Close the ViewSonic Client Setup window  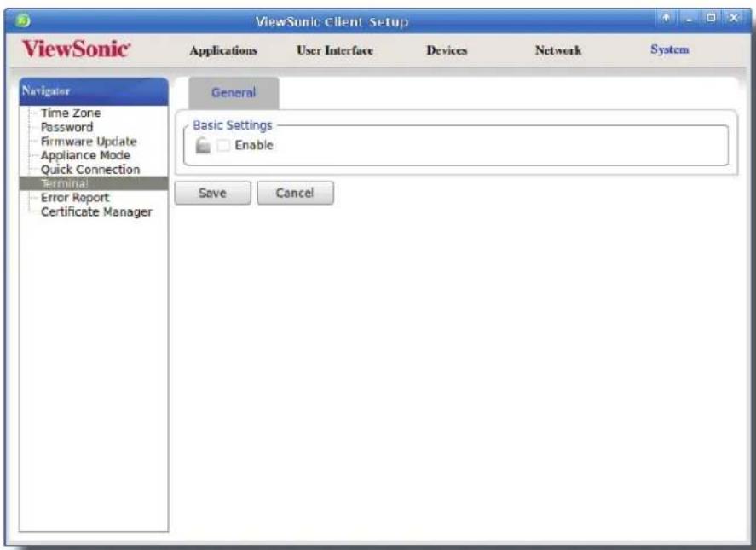pyautogui.click(x=733, y=19)
